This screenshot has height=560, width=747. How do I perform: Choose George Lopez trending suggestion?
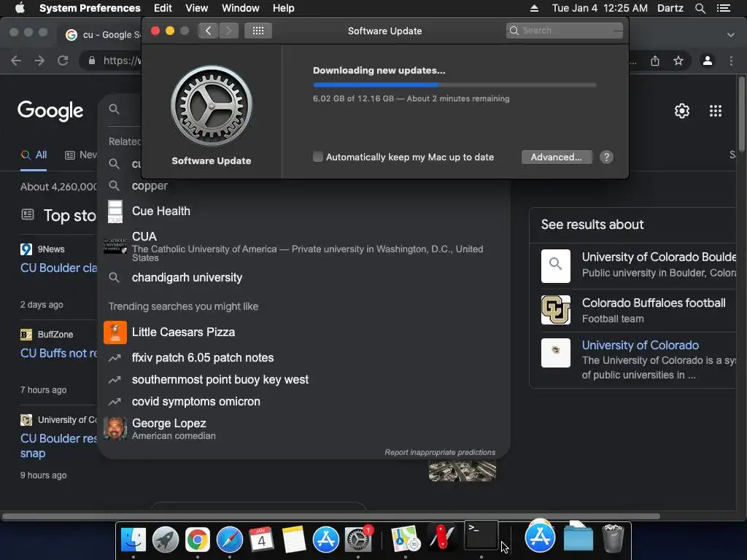(x=304, y=429)
